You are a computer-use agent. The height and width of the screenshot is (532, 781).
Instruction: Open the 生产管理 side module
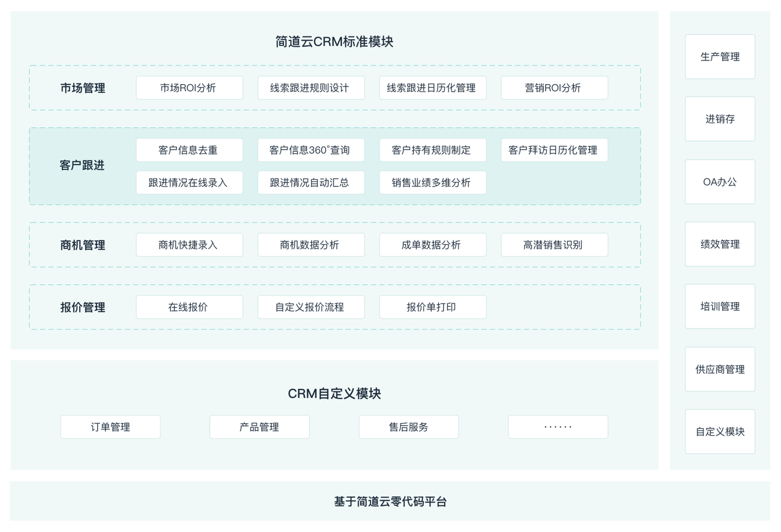(x=720, y=57)
